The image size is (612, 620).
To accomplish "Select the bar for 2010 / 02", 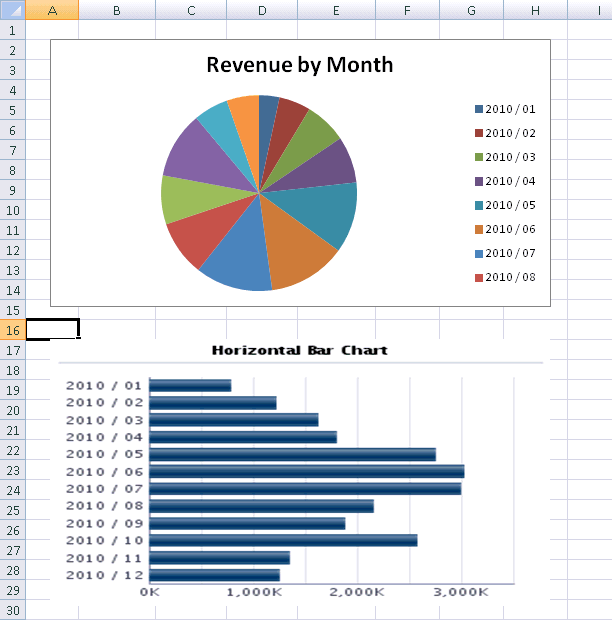I will click(x=213, y=403).
